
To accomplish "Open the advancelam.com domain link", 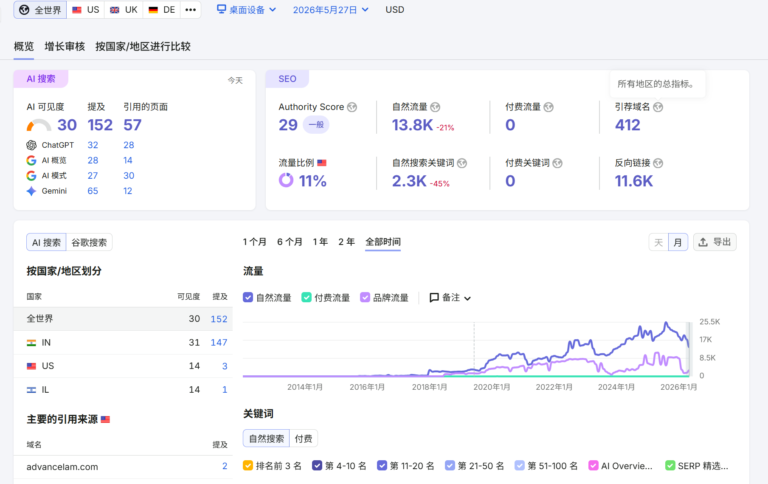I will tap(62, 467).
